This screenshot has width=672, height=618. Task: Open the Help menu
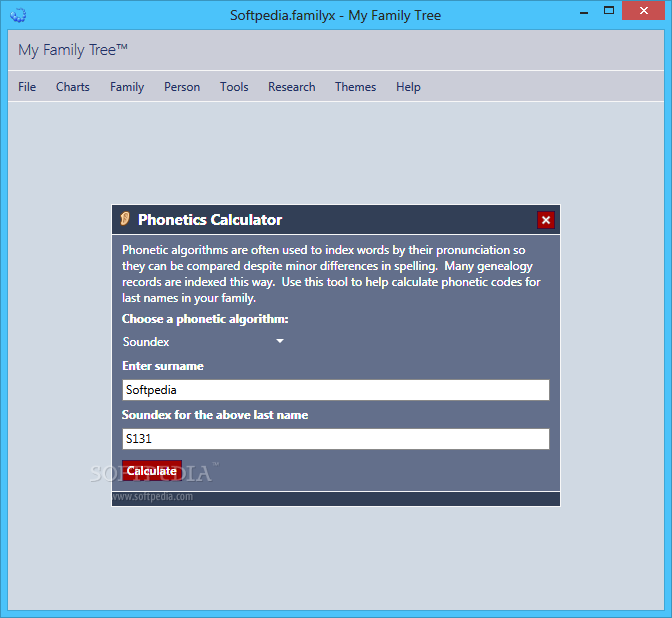point(408,87)
